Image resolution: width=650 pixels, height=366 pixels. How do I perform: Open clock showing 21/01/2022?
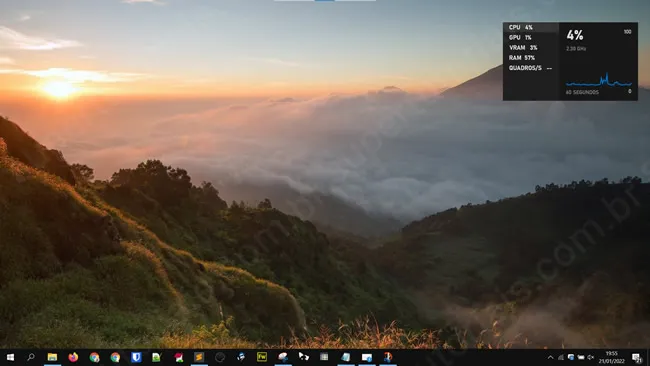point(611,357)
